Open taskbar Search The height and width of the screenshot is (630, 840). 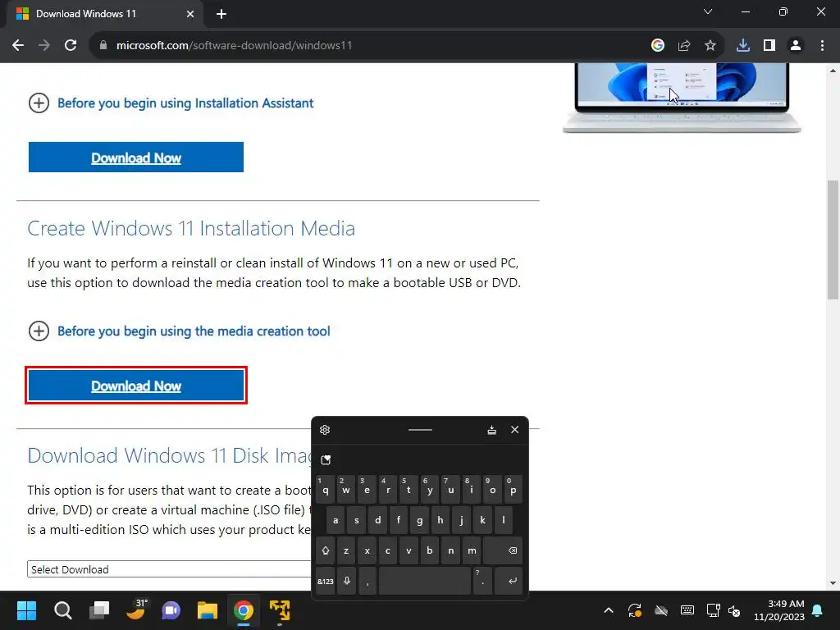click(x=62, y=610)
